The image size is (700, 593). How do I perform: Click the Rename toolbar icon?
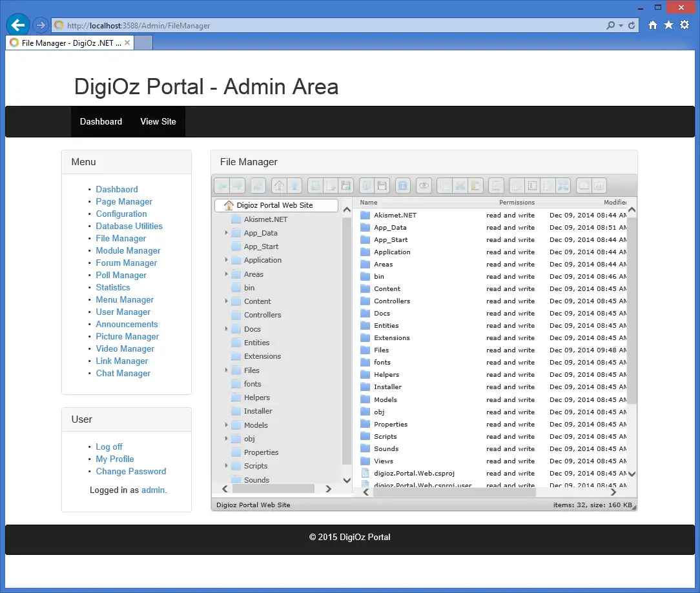(x=532, y=186)
